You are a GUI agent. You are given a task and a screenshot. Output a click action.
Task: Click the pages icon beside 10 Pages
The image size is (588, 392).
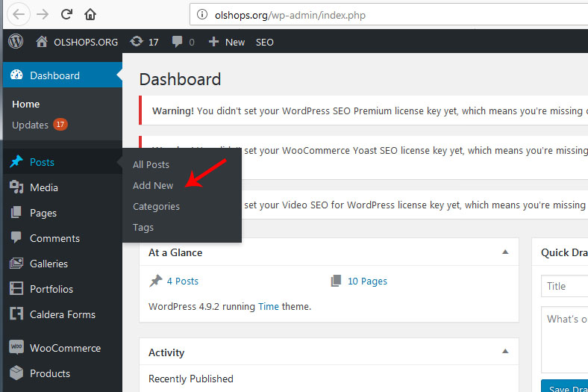(x=336, y=281)
